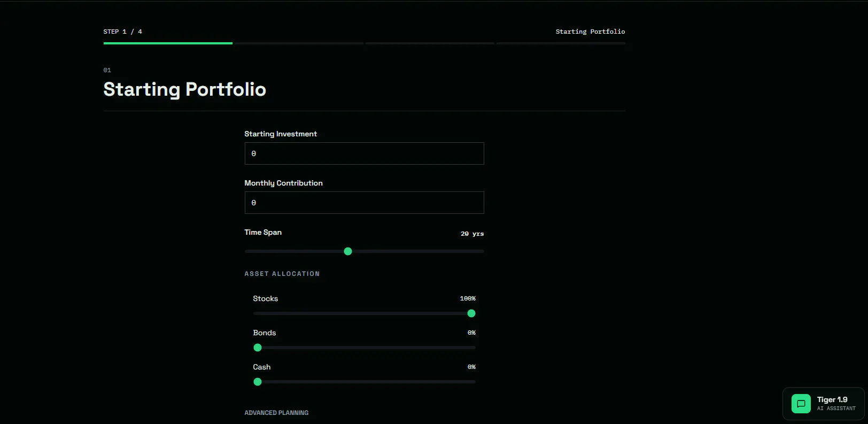Open the Tiger 1.9 chat icon
This screenshot has width=868, height=424.
801,404
